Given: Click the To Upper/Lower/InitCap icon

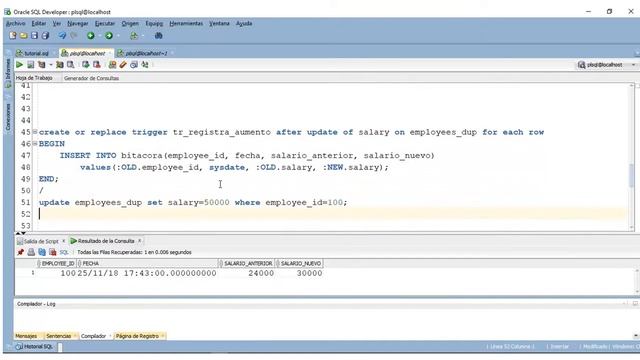Looking at the screenshot, I should click(x=145, y=65).
